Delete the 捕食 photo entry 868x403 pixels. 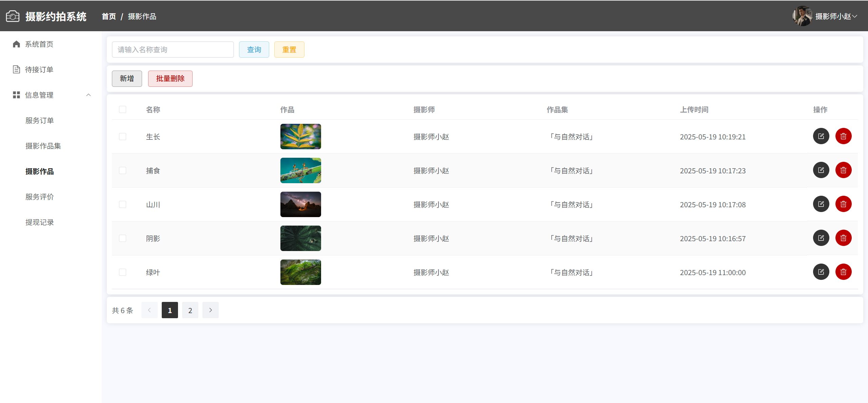click(843, 170)
